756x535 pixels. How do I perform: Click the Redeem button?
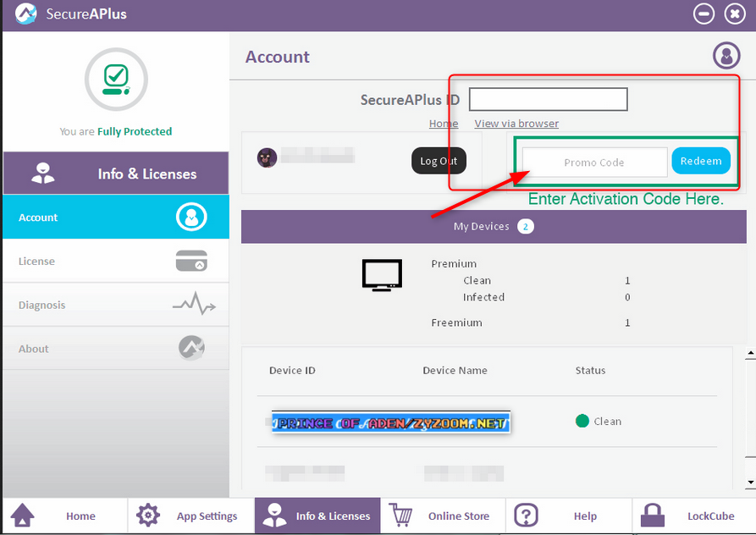pos(701,161)
